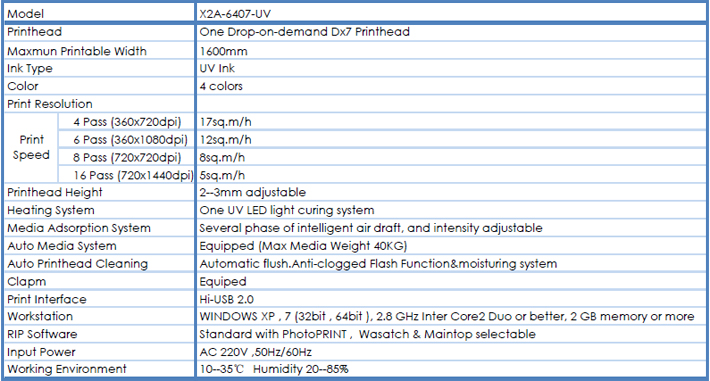Select '16 Pass (720x1440dpi)' cell

[x=126, y=175]
